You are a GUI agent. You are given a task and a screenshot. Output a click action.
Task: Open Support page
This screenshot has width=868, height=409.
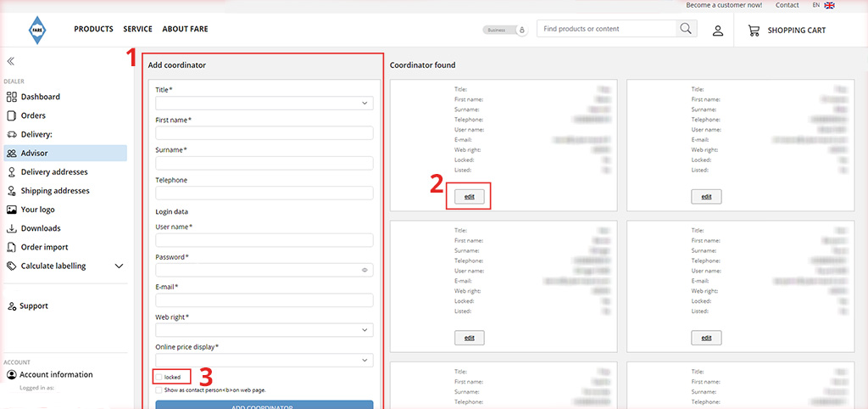click(34, 306)
